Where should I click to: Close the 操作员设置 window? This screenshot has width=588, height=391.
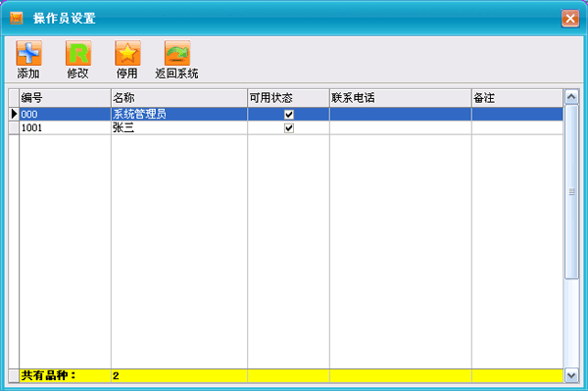pos(570,19)
